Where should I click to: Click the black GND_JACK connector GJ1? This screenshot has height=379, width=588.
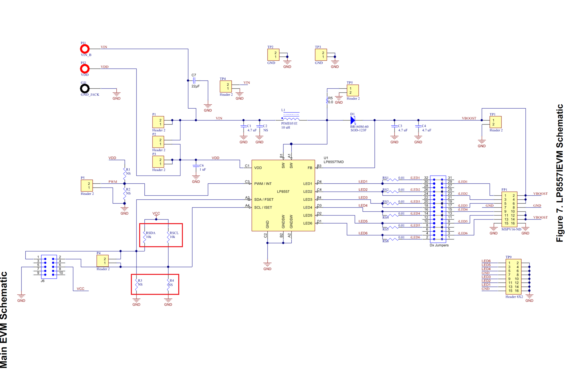pyautogui.click(x=85, y=89)
